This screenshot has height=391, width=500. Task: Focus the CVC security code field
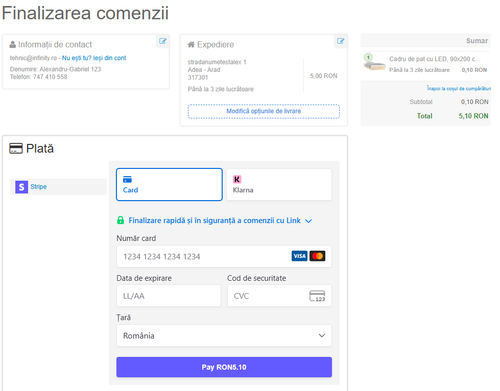[279, 296]
